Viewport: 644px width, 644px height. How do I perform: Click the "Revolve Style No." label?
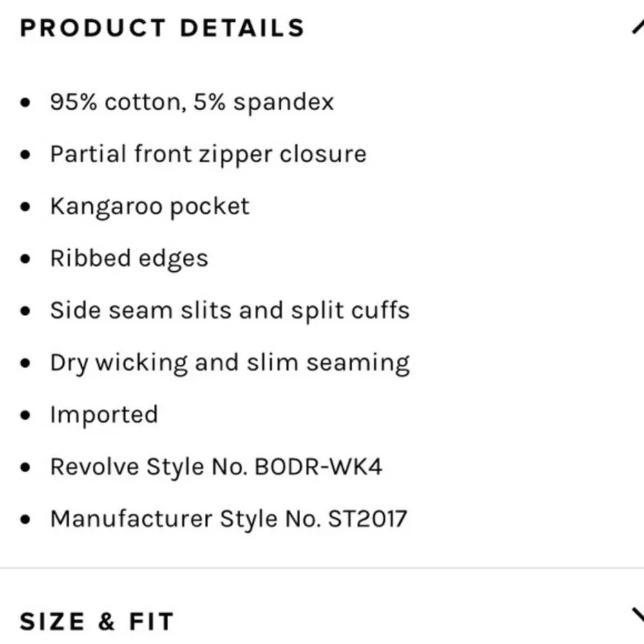click(149, 466)
